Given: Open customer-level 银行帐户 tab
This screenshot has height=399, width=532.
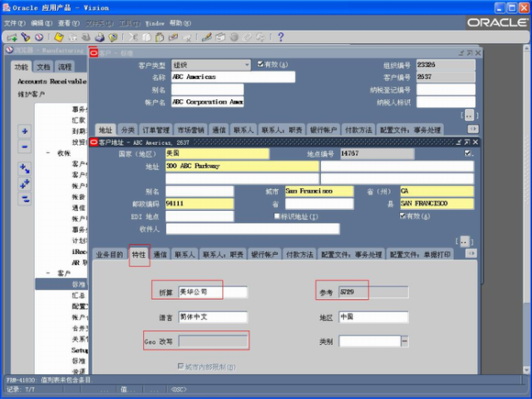Looking at the screenshot, I should tap(323, 130).
